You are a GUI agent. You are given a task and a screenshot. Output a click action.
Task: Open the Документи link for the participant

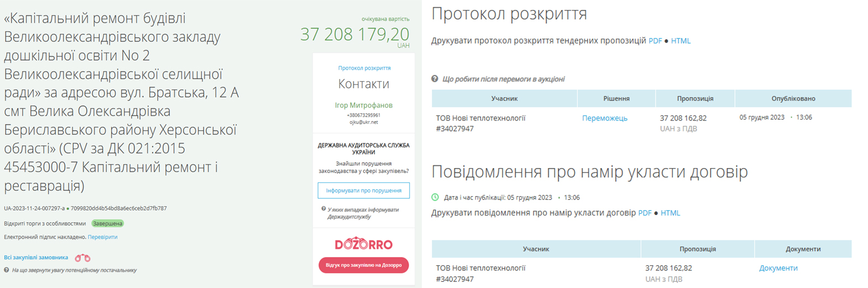coord(778,268)
